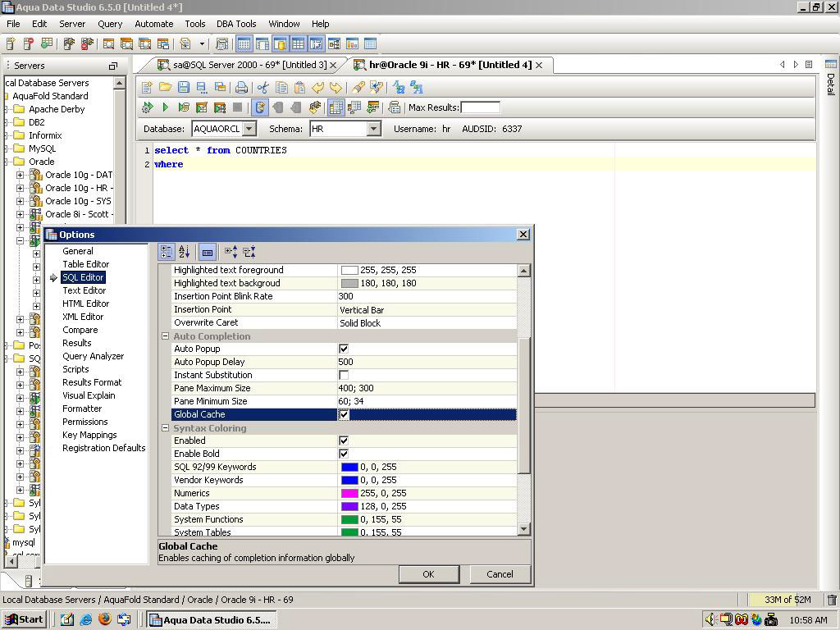This screenshot has height=630, width=840.
Task: Click the Save As icon with dots
Action: pos(202,87)
